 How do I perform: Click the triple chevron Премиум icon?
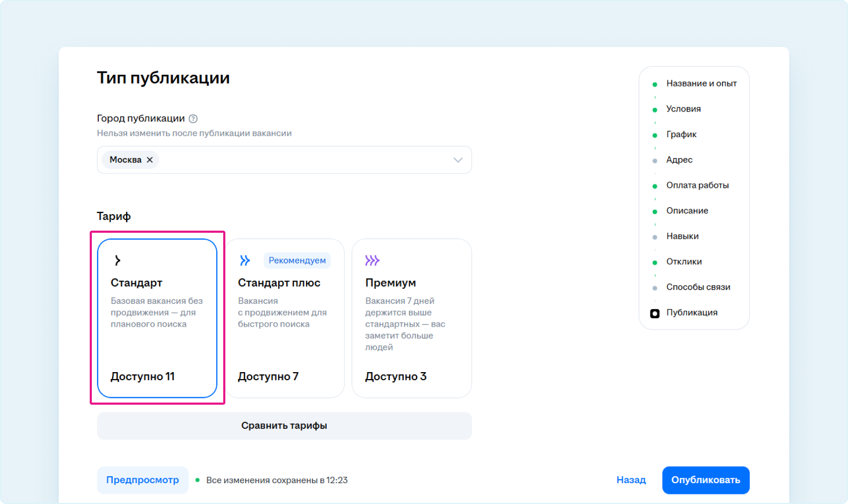[372, 260]
